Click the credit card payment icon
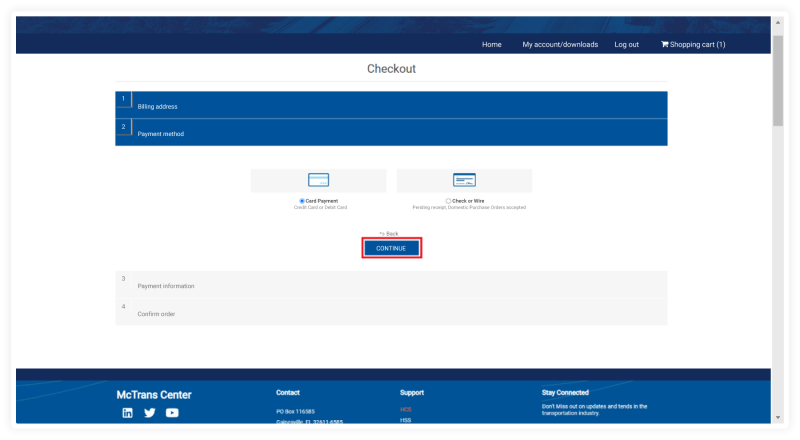The image size is (800, 440). pos(318,180)
